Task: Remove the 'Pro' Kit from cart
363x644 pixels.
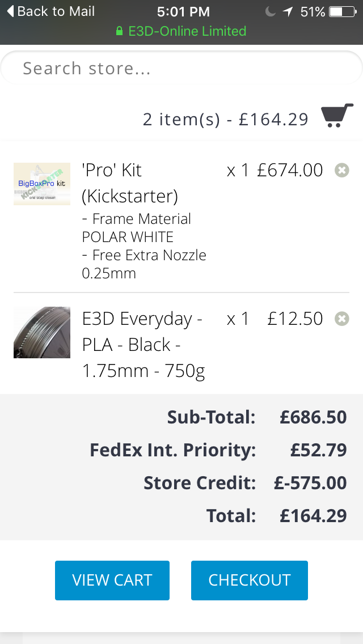Action: point(341,170)
